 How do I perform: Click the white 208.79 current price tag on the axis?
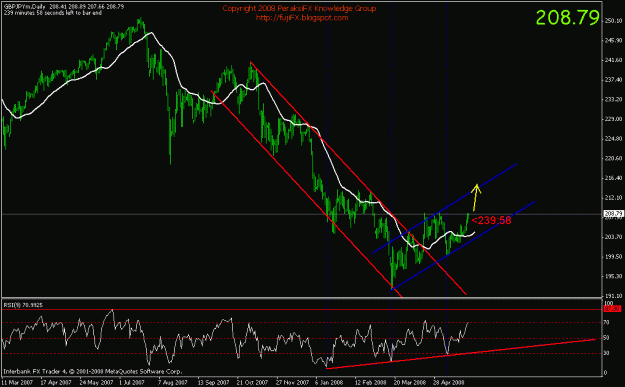(613, 214)
